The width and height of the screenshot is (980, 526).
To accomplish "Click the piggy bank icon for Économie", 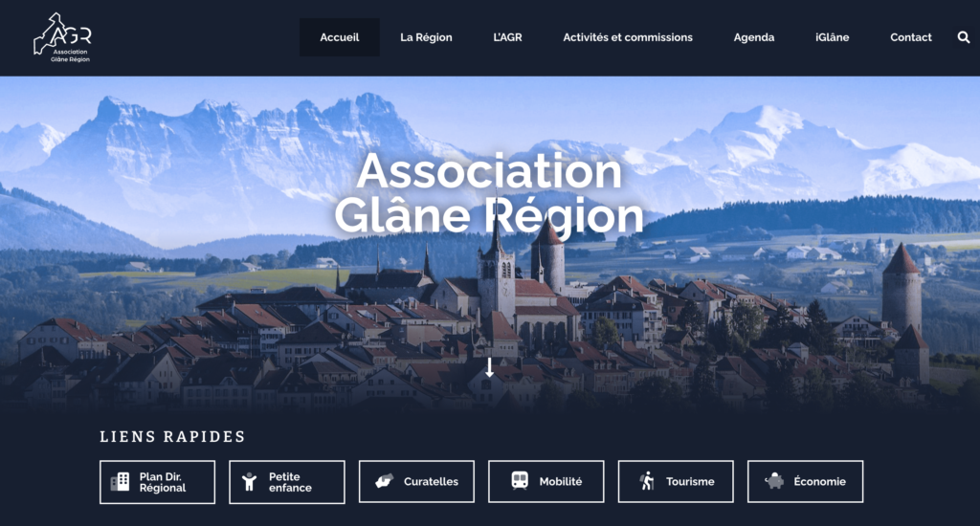I will pos(774,480).
